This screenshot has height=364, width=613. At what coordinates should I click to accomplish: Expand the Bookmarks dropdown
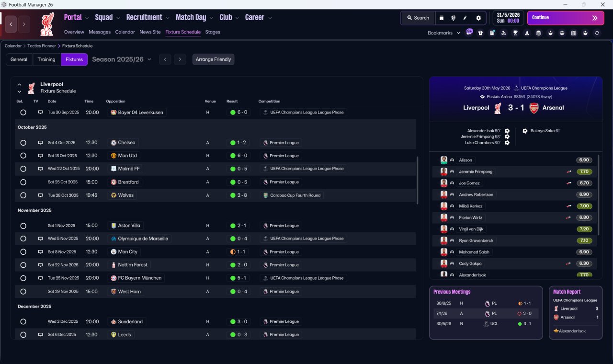tap(444, 33)
